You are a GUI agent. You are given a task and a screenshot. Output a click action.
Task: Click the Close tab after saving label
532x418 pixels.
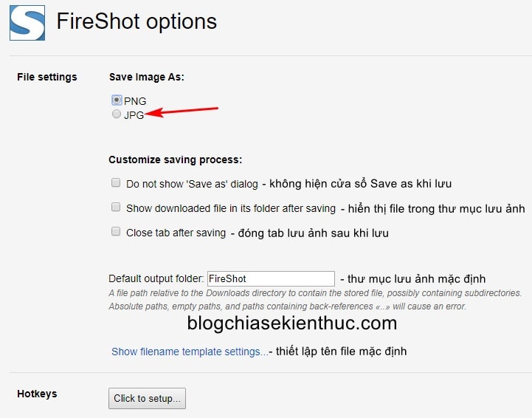(x=176, y=233)
